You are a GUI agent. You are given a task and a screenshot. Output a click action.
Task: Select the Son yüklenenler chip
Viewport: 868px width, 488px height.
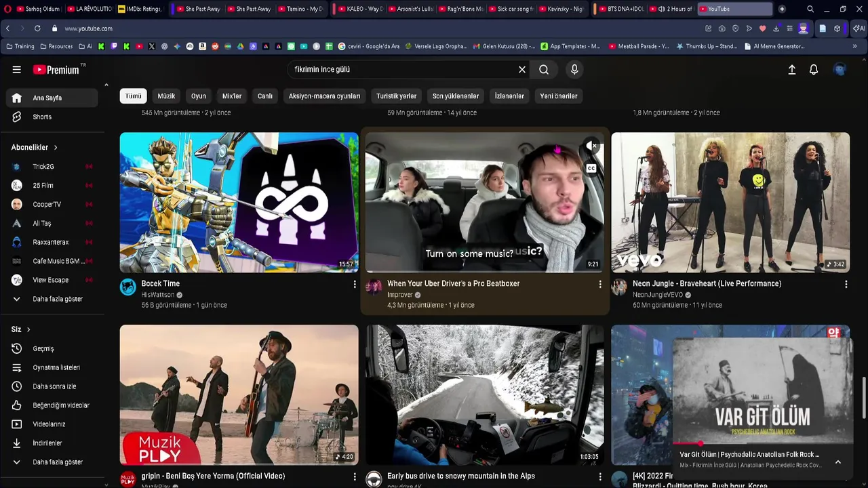pyautogui.click(x=456, y=96)
